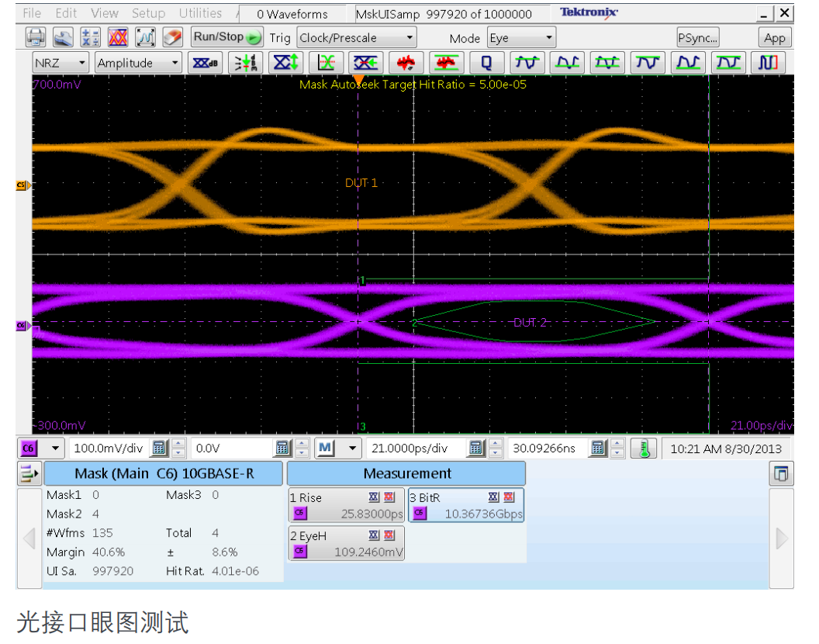Image resolution: width=819 pixels, height=644 pixels.
Task: Click the print icon in the toolbar
Action: (36, 37)
